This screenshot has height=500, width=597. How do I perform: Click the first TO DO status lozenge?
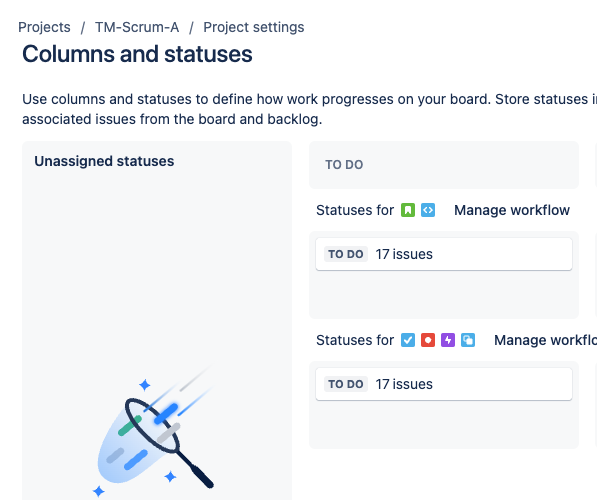click(346, 254)
